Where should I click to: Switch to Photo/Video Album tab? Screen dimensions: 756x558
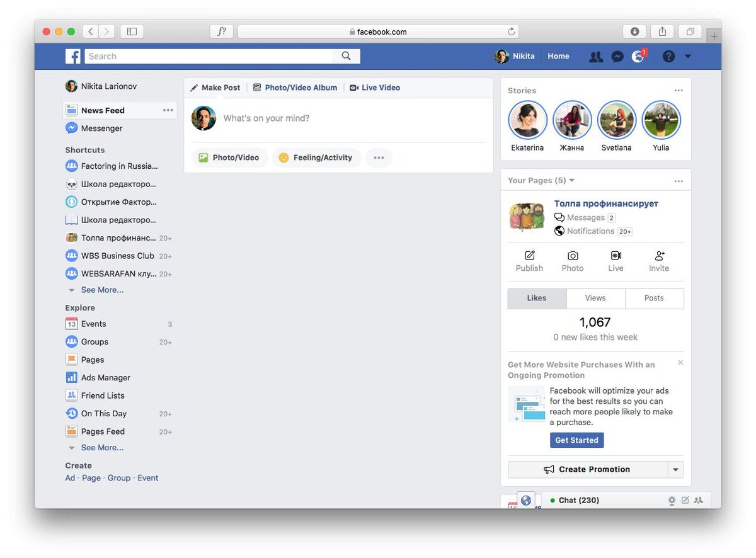coord(295,88)
